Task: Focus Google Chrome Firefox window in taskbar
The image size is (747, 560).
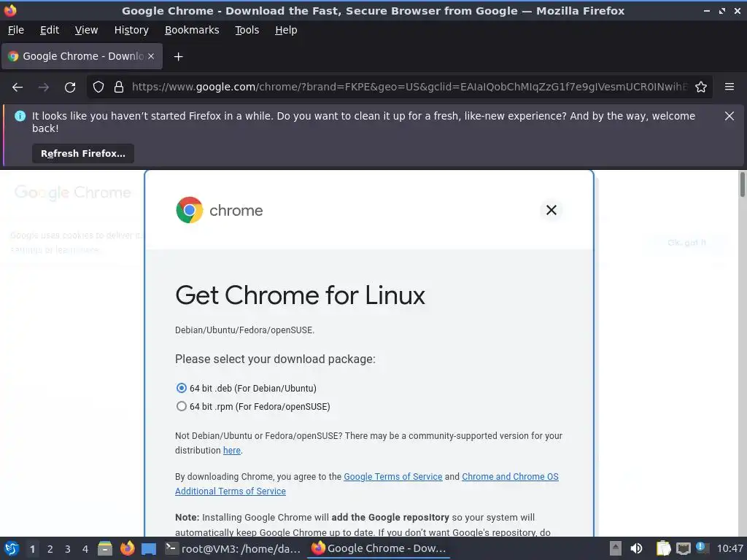Action: click(x=379, y=548)
